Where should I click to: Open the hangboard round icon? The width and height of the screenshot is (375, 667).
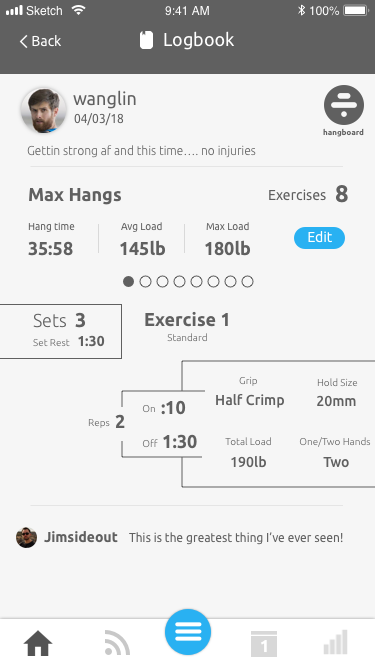pos(344,105)
